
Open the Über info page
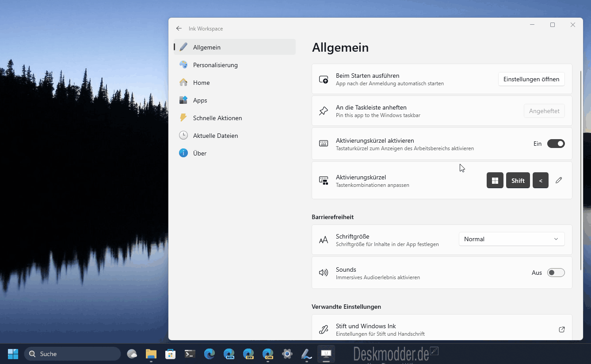click(x=235, y=153)
